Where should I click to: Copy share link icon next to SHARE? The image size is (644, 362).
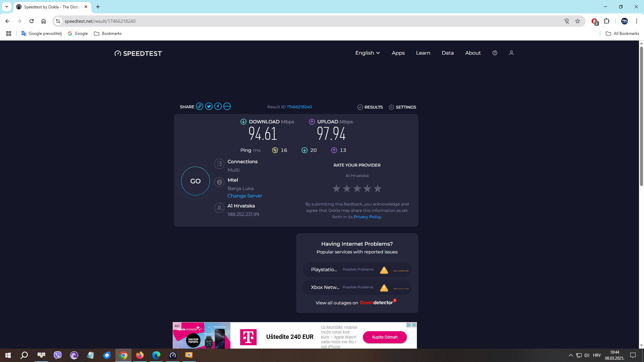pyautogui.click(x=200, y=107)
